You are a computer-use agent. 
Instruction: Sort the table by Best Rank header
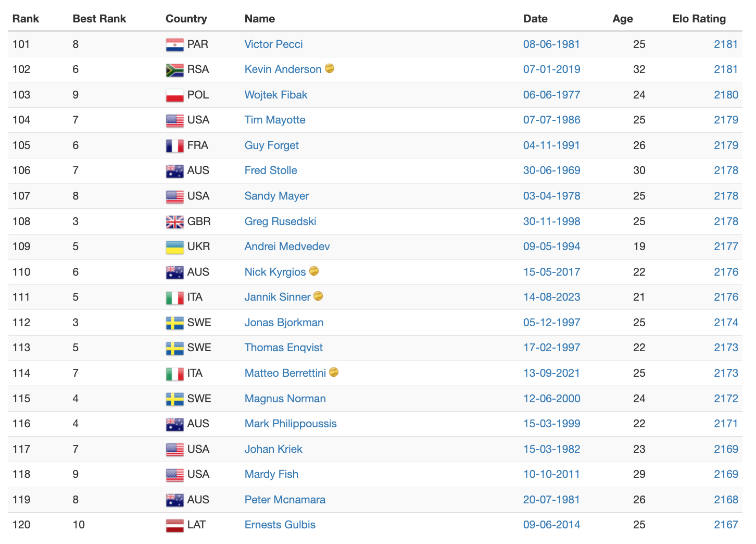tap(99, 19)
